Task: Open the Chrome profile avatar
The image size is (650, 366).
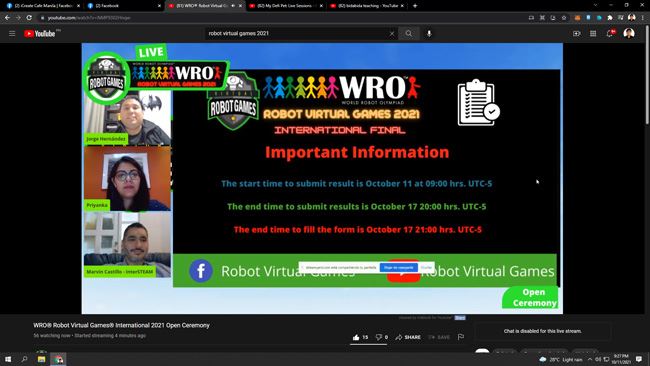Action: tap(632, 17)
